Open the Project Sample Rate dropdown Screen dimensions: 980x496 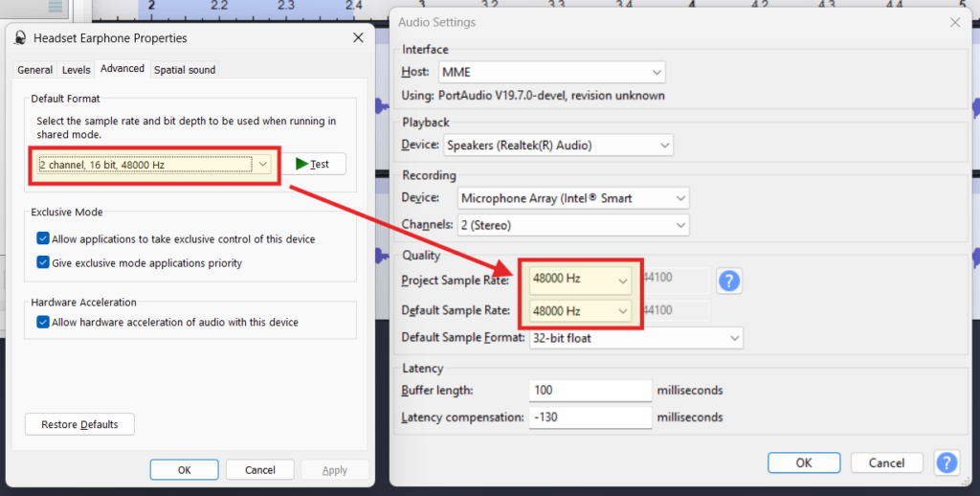581,281
